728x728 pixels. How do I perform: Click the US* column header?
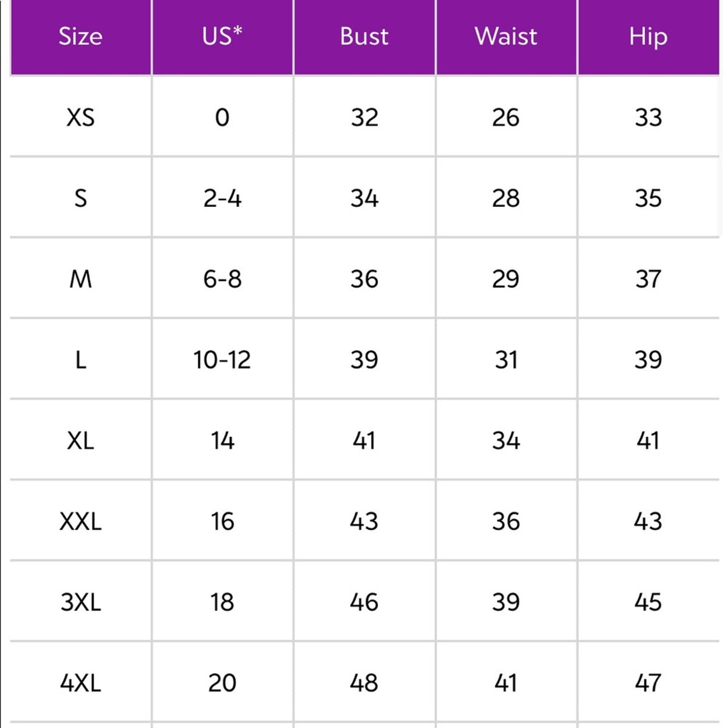(223, 36)
